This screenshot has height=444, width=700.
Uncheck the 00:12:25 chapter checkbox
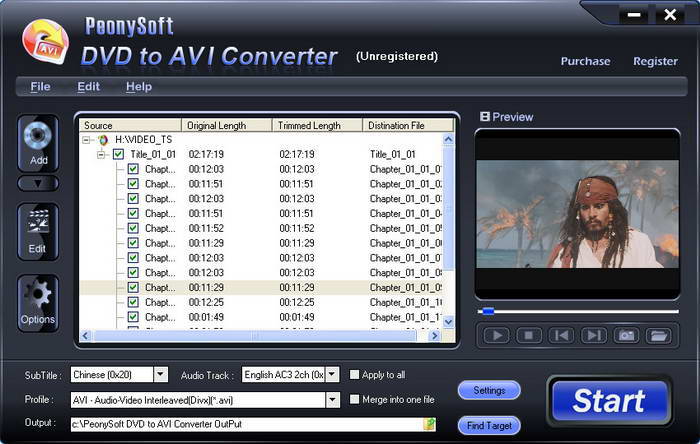coord(133,302)
